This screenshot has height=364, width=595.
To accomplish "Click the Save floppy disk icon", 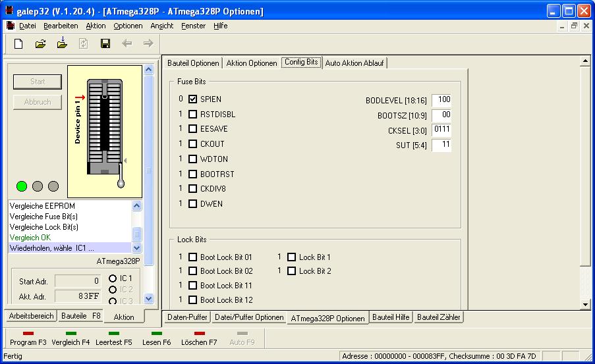I will point(105,43).
